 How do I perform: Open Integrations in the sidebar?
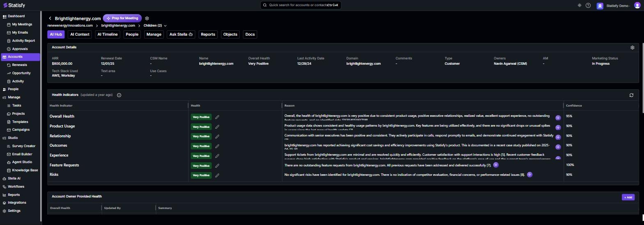[x=17, y=203]
